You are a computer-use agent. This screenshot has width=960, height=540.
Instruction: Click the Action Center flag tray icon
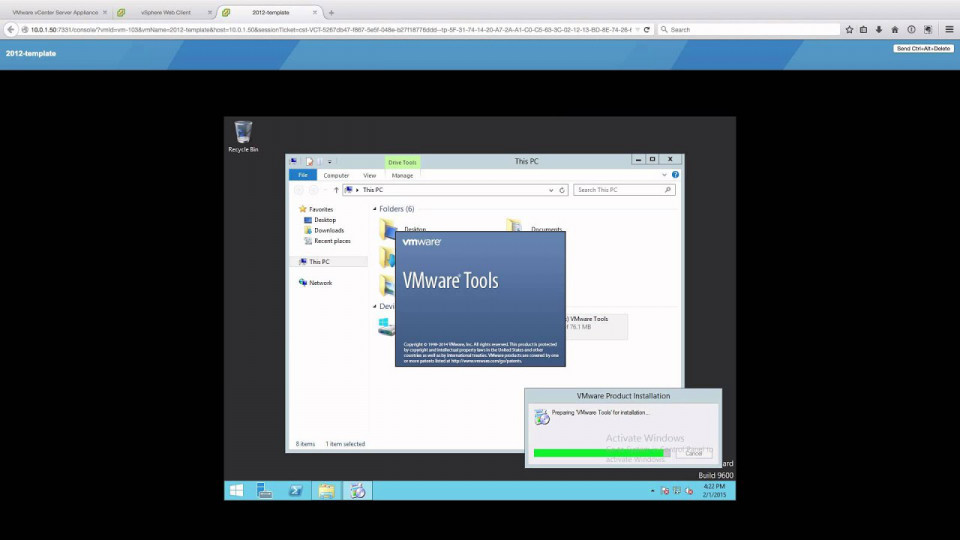(x=664, y=491)
